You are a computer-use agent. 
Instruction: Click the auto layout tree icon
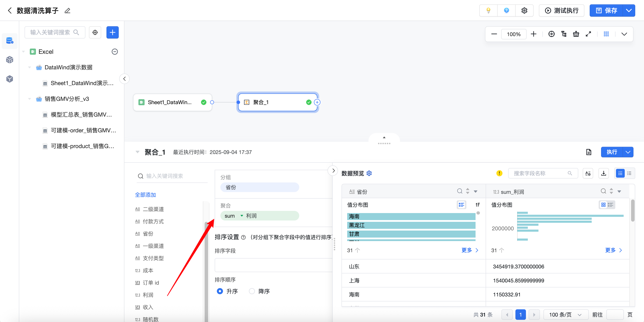[x=564, y=34]
